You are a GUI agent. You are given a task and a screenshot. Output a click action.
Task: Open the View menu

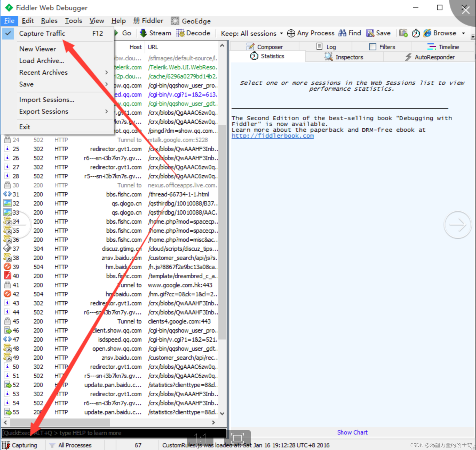(x=97, y=21)
